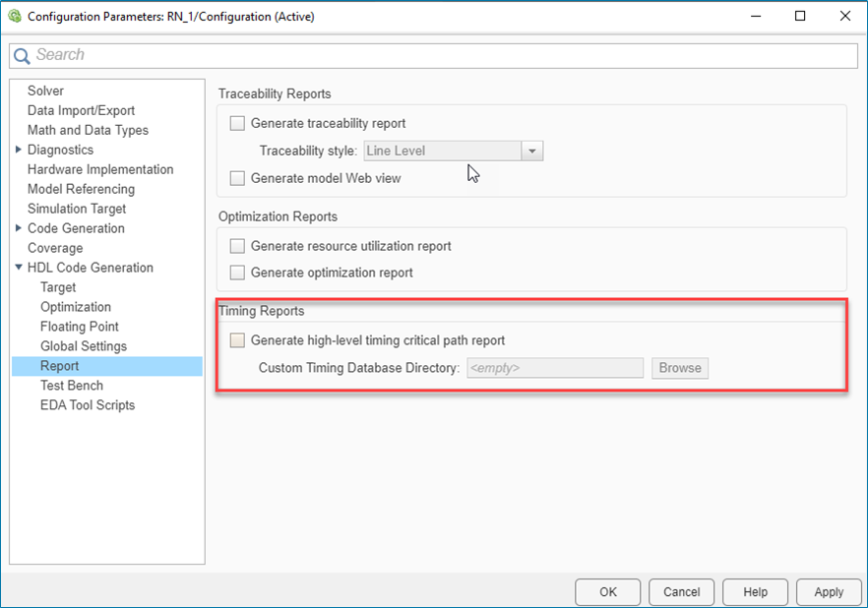Tick Generate high-level timing critical path report
The height and width of the screenshot is (608, 868).
(237, 340)
